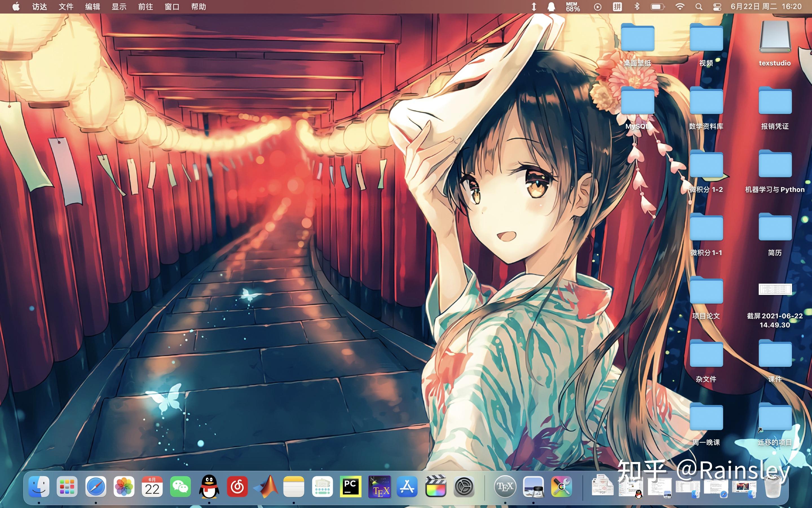Open MATLAB from the Dock

tap(265, 486)
